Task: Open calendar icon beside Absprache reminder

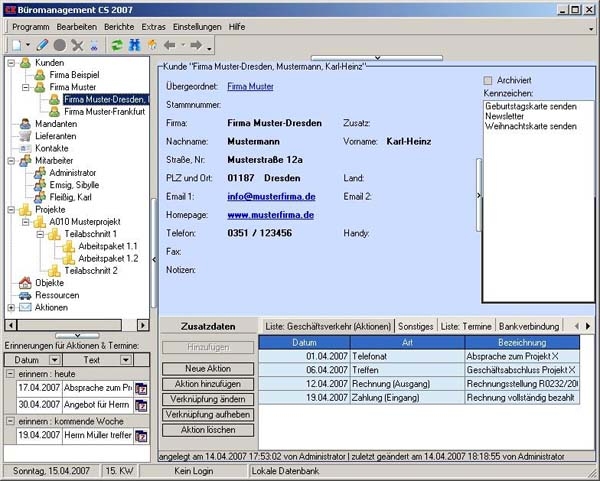Action: [141, 388]
